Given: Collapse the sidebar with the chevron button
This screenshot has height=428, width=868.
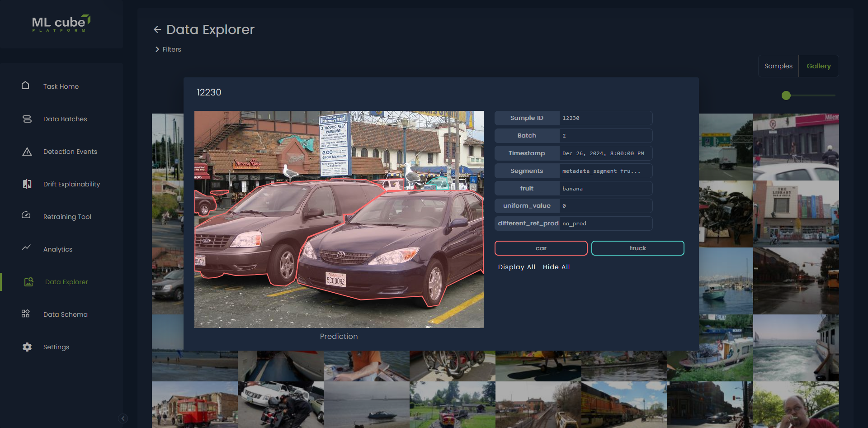Looking at the screenshot, I should (123, 418).
